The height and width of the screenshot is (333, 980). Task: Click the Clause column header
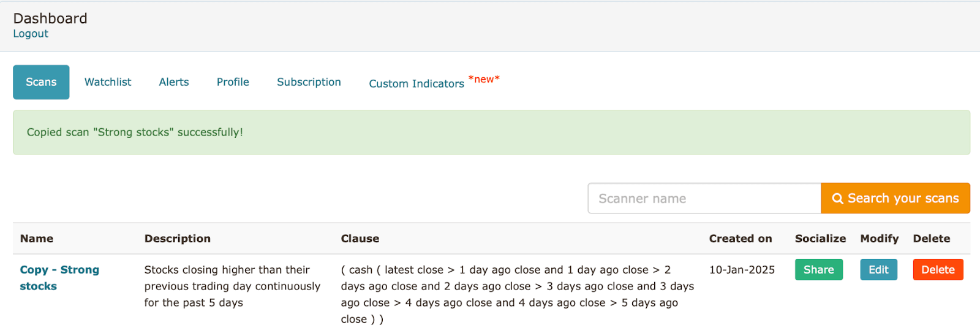tap(360, 239)
